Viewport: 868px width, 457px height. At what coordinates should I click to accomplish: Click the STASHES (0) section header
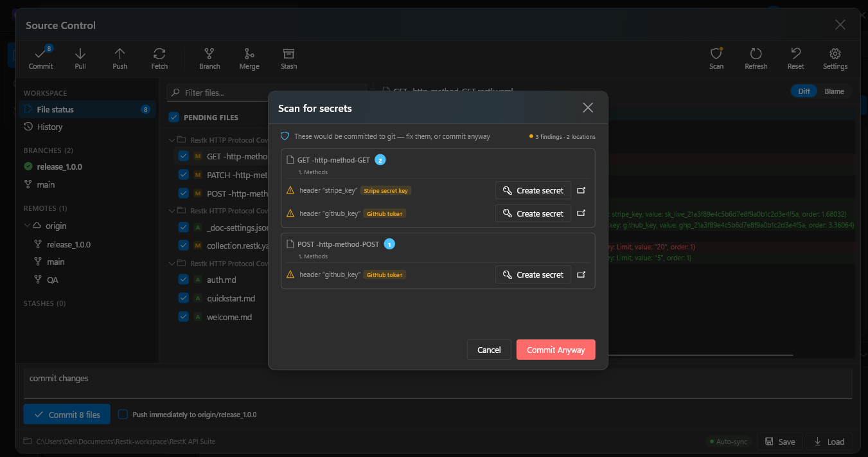pyautogui.click(x=44, y=303)
